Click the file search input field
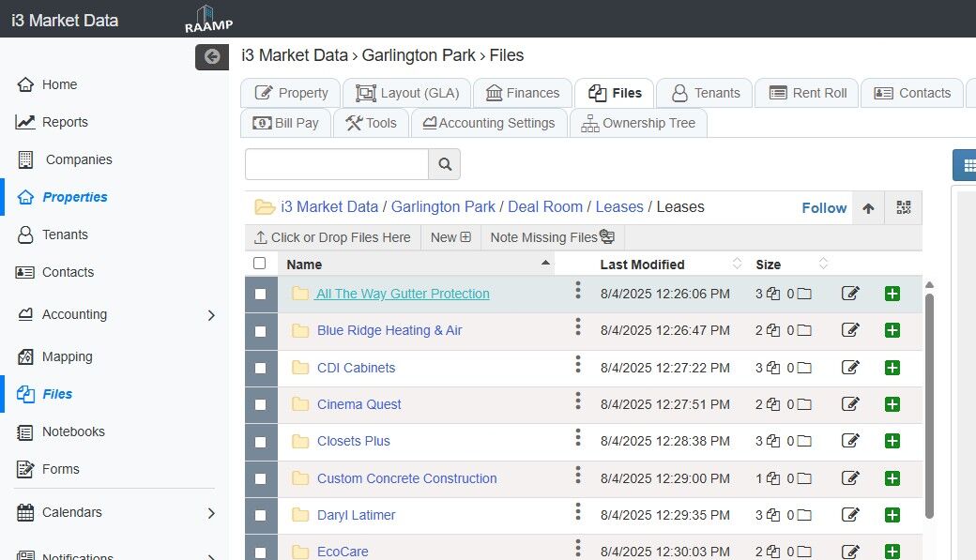Screen dimensions: 976x560 pos(337,164)
